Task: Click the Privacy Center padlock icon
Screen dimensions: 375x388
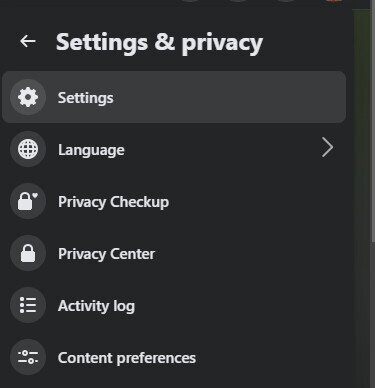Action: (x=28, y=253)
